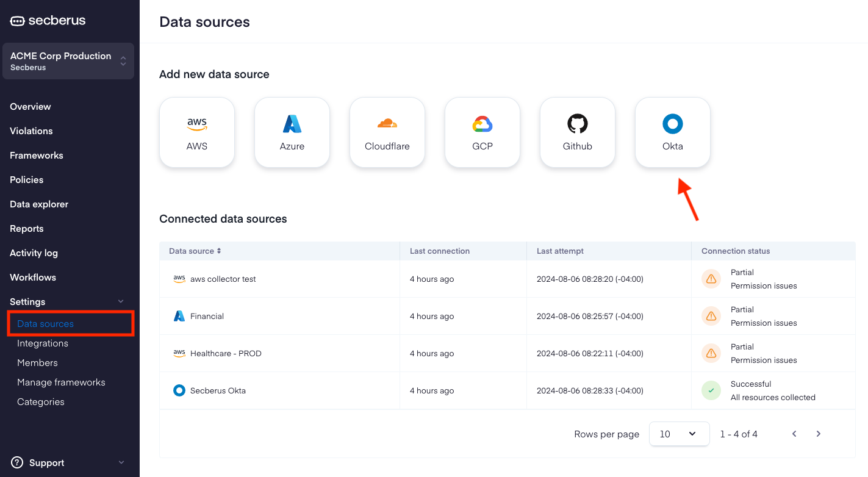Click AWS icon in aws collector test row
This screenshot has height=477, width=868.
(179, 279)
